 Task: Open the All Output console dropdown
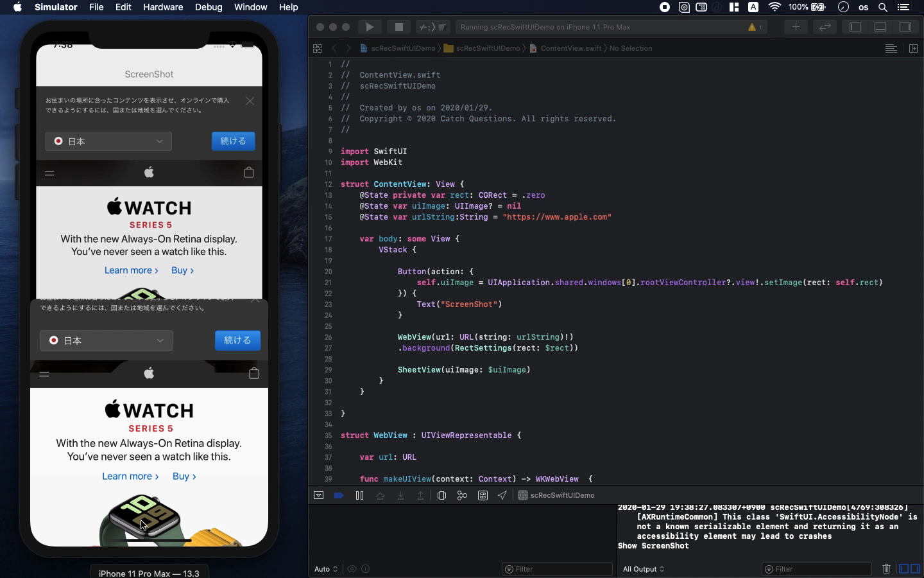coord(644,569)
